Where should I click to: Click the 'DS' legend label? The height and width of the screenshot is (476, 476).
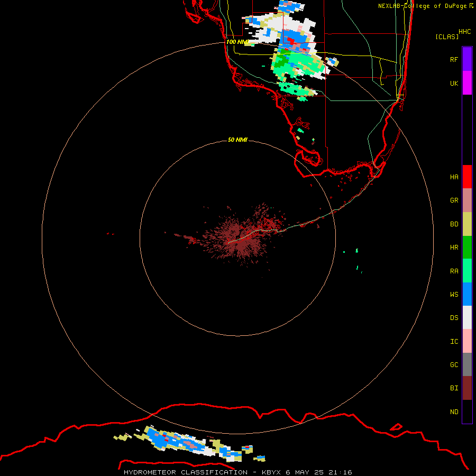(x=454, y=318)
